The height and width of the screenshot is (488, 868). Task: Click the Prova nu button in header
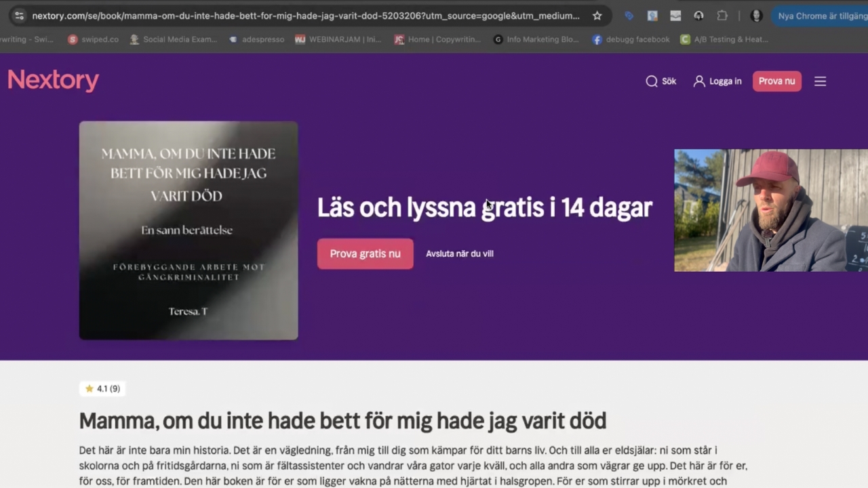(x=776, y=81)
